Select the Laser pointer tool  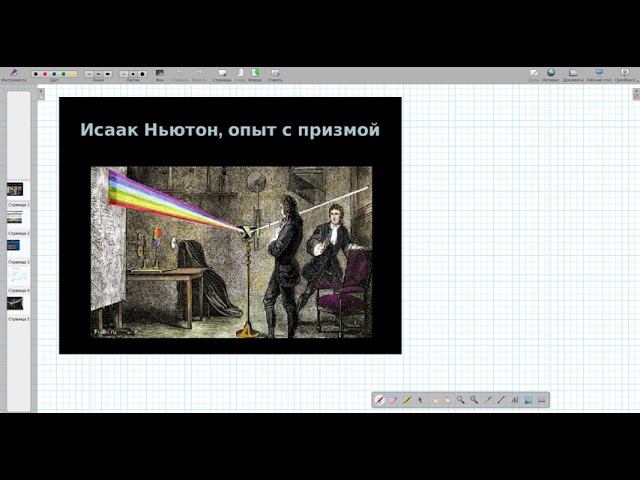[x=487, y=400]
